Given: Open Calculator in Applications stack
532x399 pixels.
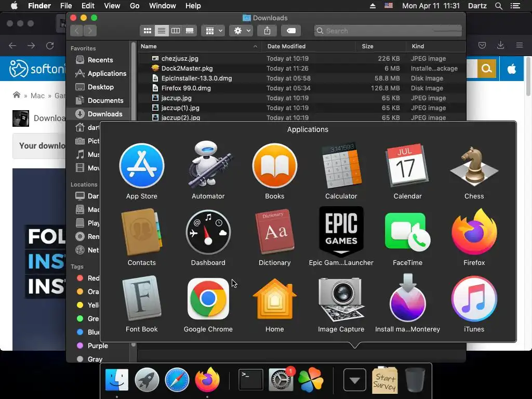Looking at the screenshot, I should 341,165.
